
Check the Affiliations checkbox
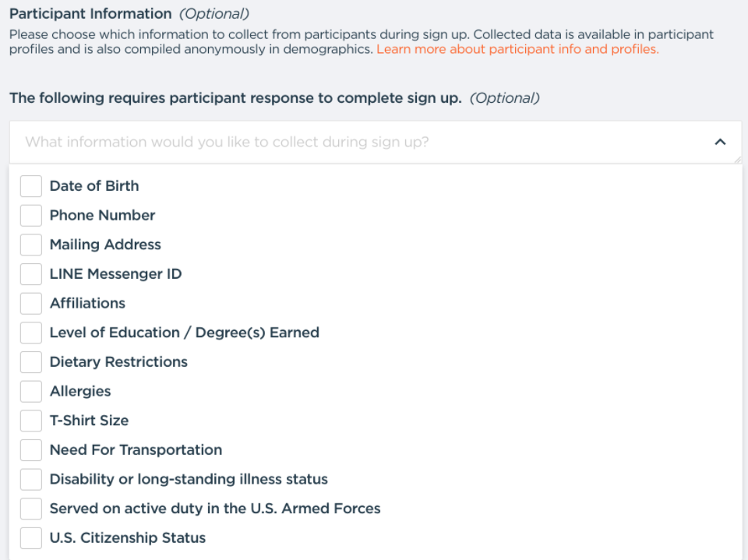pyautogui.click(x=31, y=304)
